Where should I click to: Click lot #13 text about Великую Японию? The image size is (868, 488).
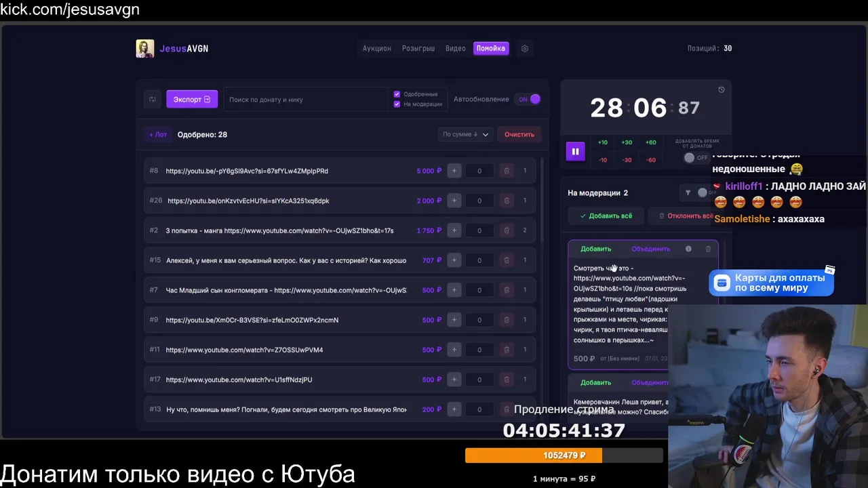[x=286, y=409]
